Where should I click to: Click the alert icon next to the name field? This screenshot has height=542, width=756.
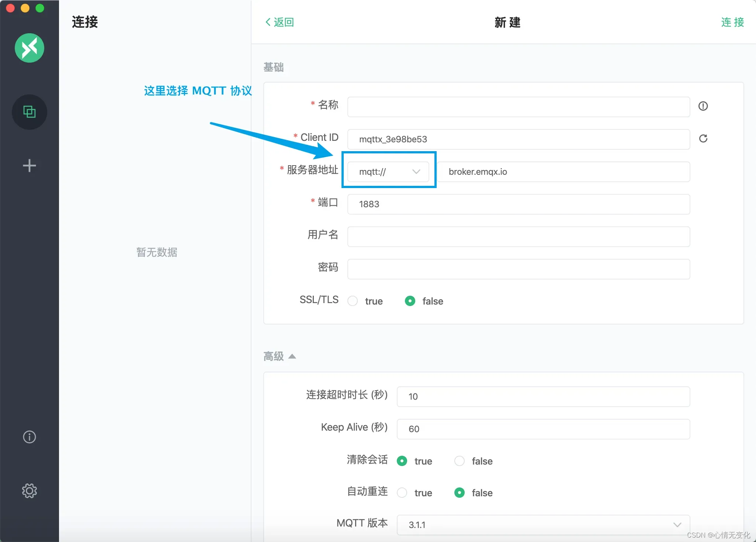point(703,106)
